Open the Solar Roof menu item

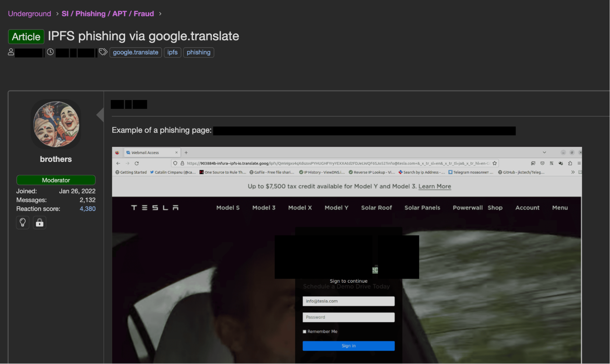pos(376,208)
